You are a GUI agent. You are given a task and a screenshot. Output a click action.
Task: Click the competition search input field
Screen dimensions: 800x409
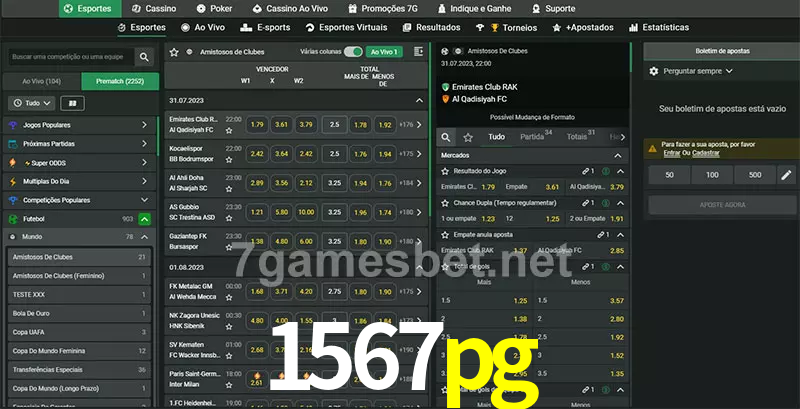[x=71, y=57]
